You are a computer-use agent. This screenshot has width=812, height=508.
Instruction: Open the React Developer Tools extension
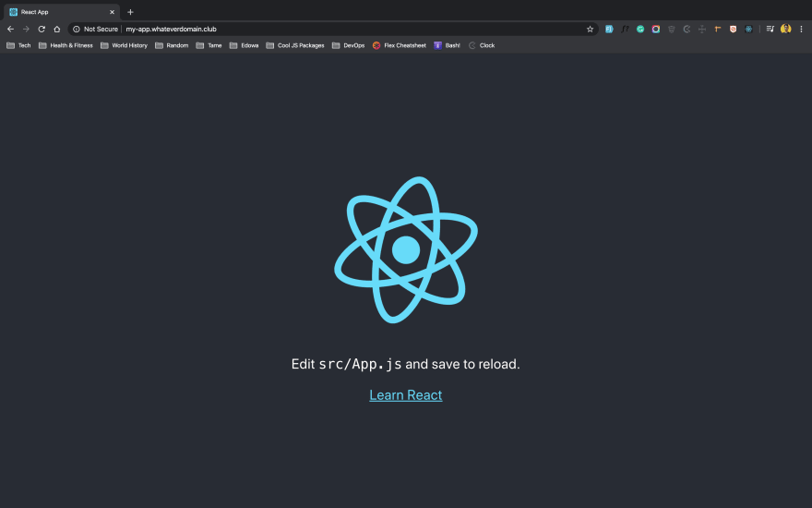point(749,29)
